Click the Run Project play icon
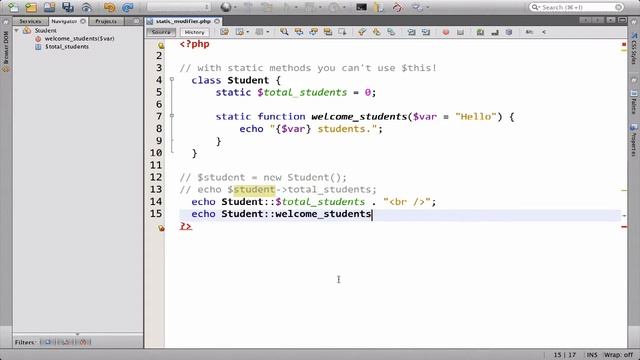The height and width of the screenshot is (360, 640). pyautogui.click(x=287, y=7)
